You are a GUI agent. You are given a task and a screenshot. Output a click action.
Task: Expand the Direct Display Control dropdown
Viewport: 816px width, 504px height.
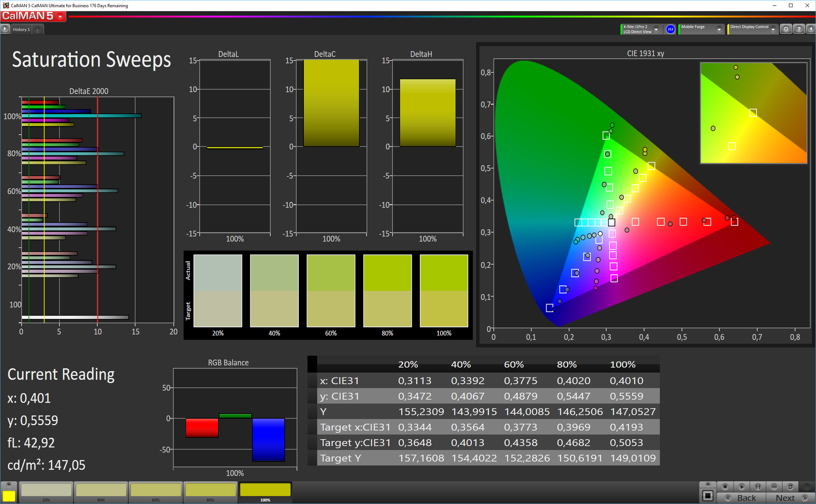(x=773, y=29)
